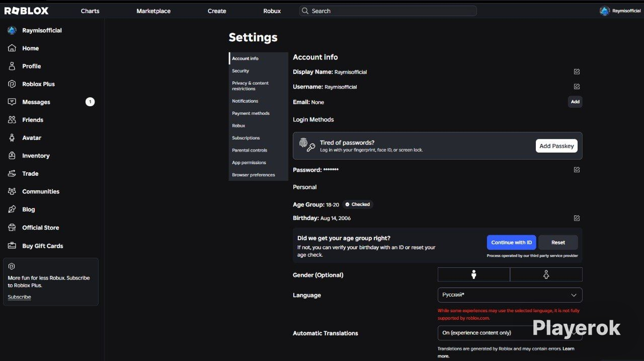The width and height of the screenshot is (644, 361).
Task: Open the Browser preferences tab
Action: pos(258,175)
